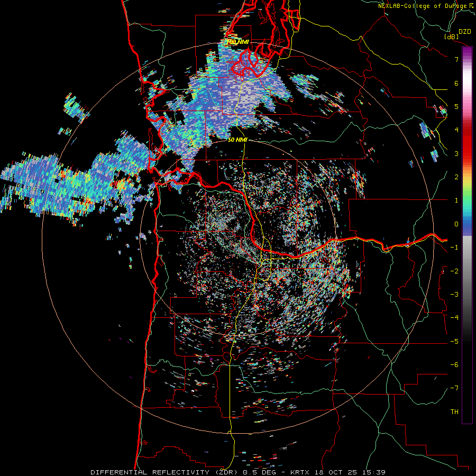Click the 5 value on the scale
The height and width of the screenshot is (476, 476).
click(456, 106)
